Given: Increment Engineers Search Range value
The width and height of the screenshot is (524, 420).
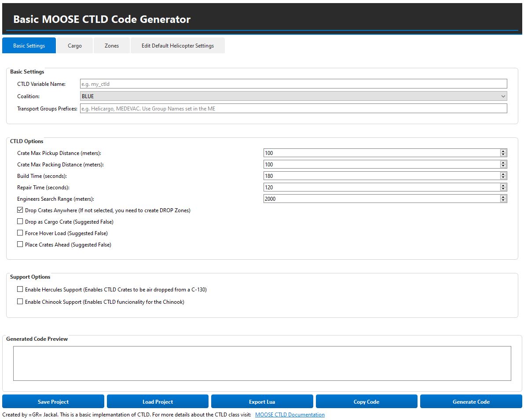Looking at the screenshot, I should tap(503, 197).
